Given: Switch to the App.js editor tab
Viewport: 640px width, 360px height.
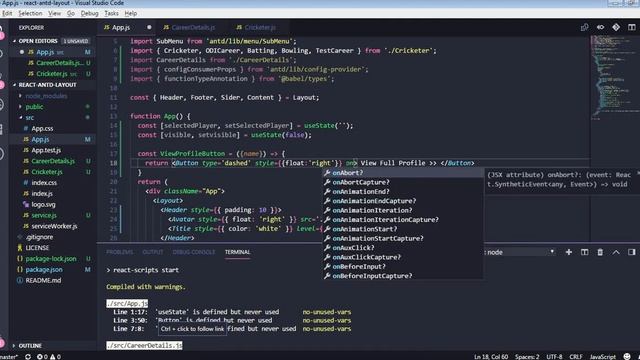Looking at the screenshot, I should (x=127, y=27).
